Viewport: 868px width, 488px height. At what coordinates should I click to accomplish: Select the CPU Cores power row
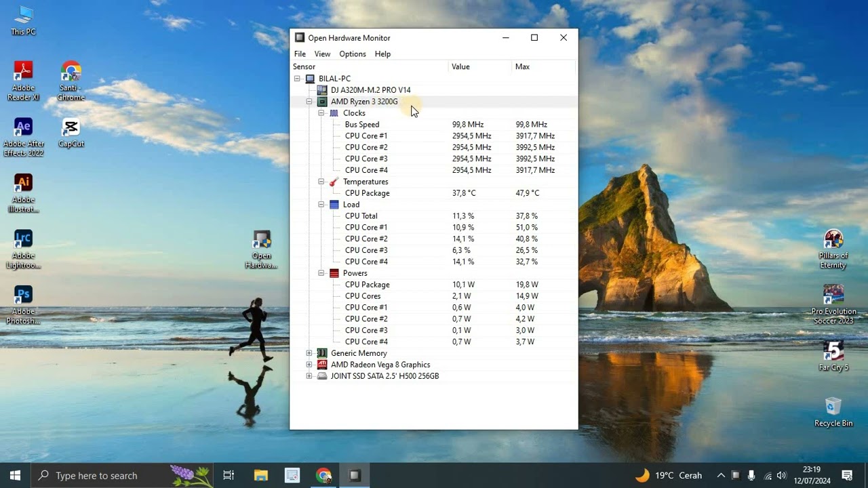pos(434,296)
